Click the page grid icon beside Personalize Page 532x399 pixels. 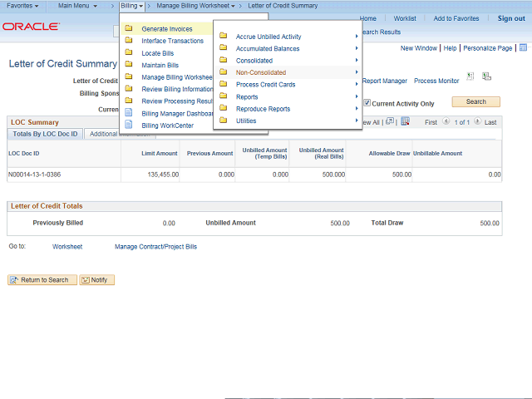click(x=523, y=48)
